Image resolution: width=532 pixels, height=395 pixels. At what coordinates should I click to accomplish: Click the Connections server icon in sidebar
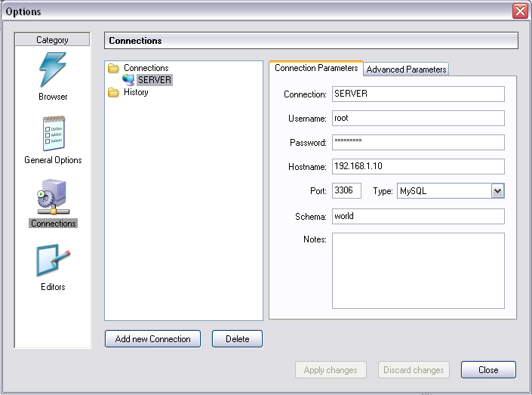click(53, 198)
